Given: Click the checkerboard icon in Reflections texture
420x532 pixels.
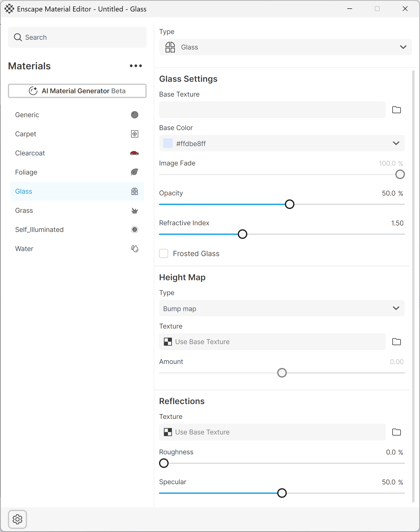Looking at the screenshot, I should point(168,432).
